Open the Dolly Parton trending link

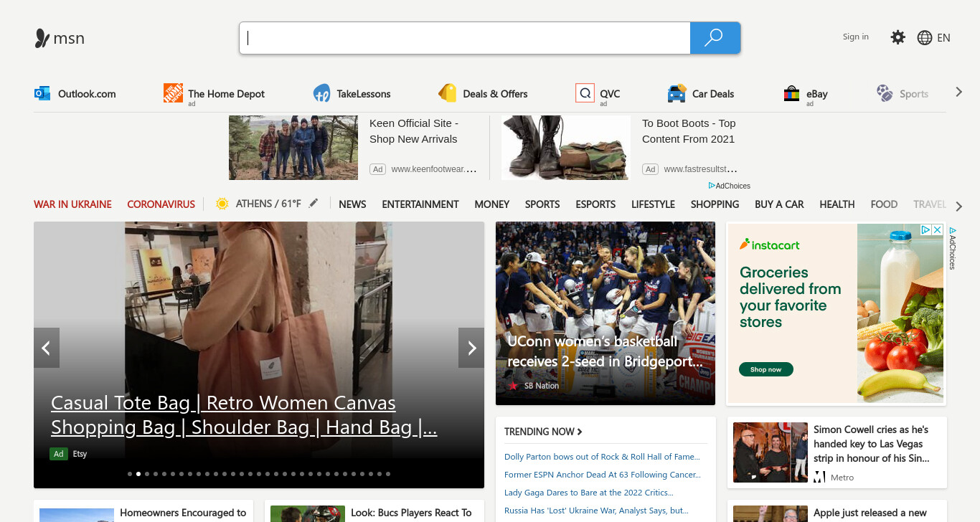602,457
